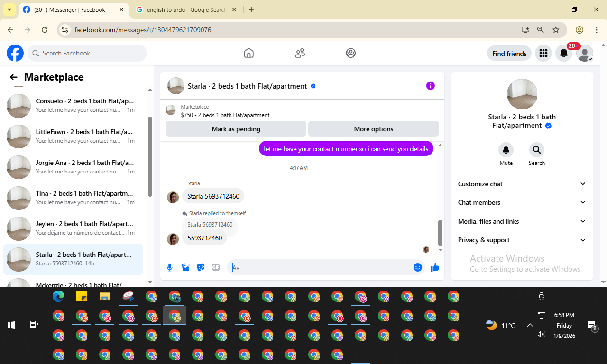The image size is (607, 364).
Task: Open the taskbar clock showing 6:58 PM
Action: pos(564,325)
